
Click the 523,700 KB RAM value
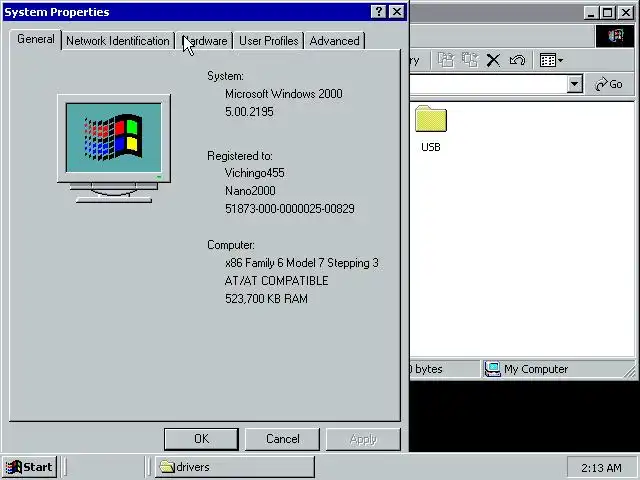[266, 299]
